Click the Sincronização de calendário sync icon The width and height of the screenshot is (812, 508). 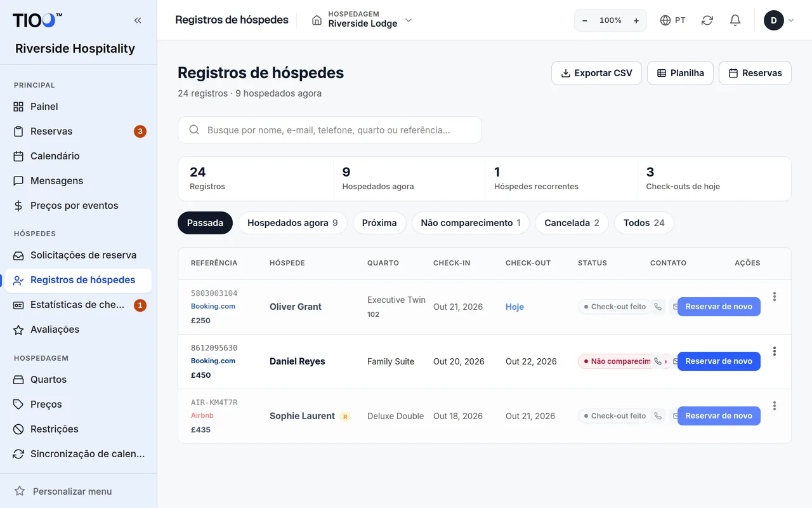coord(18,454)
